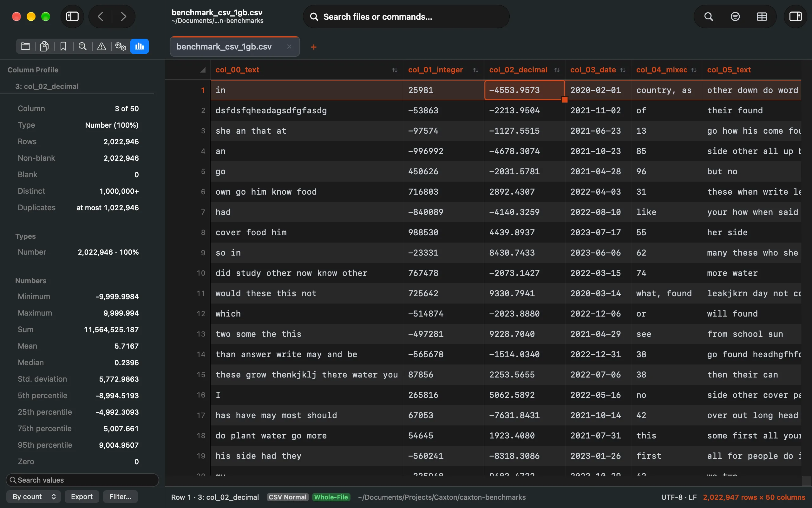
Task: Click the Whole-File status badge
Action: click(x=331, y=497)
